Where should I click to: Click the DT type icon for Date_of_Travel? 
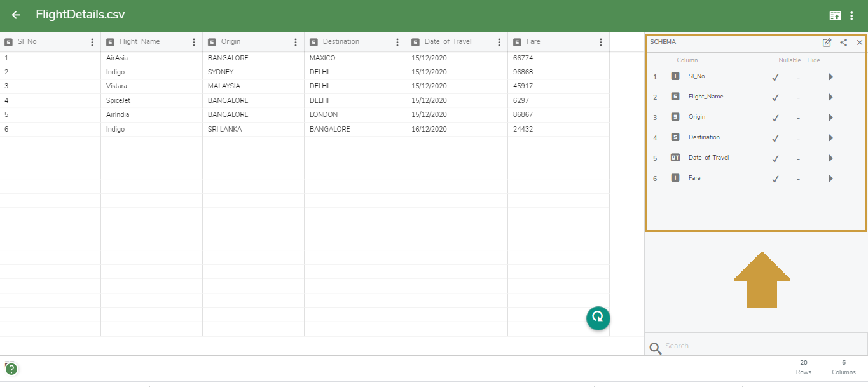[675, 157]
